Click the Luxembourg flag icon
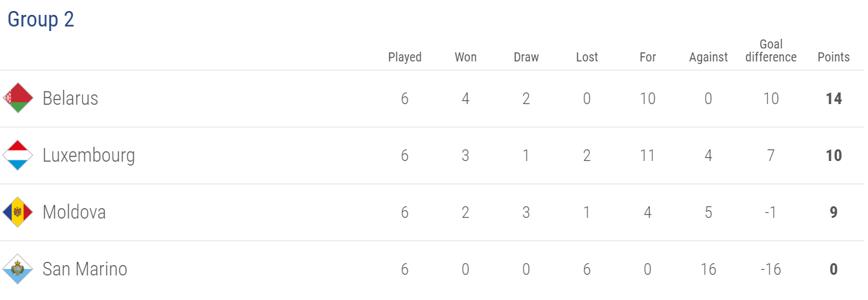 [x=18, y=155]
